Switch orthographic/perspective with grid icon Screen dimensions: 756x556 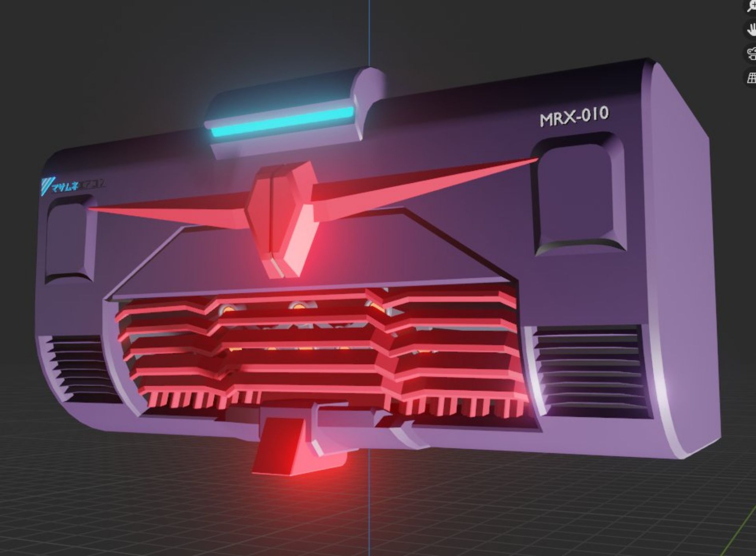[751, 78]
